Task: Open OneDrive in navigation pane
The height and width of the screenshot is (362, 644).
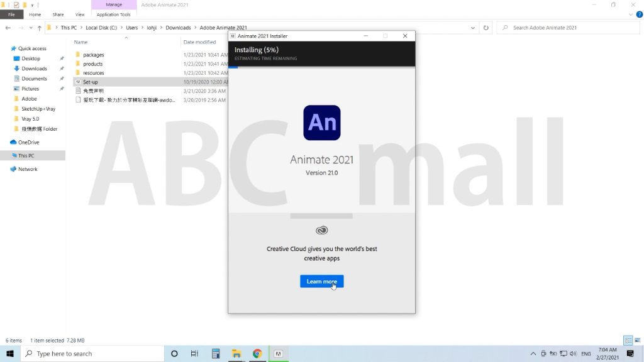Action: 28,143
